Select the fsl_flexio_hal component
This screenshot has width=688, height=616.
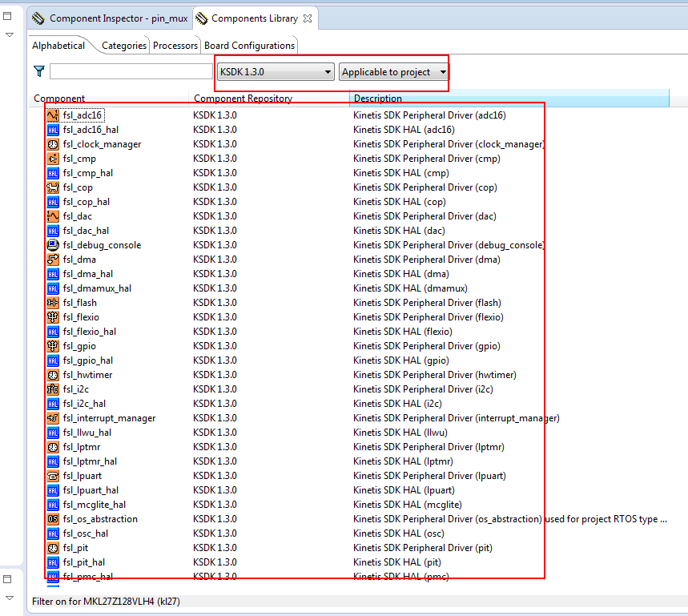coord(90,332)
